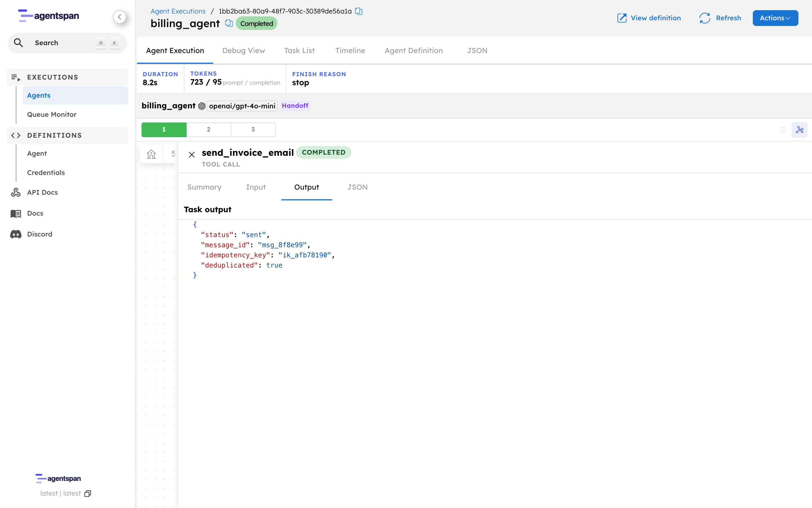The width and height of the screenshot is (812, 508).
Task: Click the API Docs webhook icon
Action: click(x=16, y=192)
